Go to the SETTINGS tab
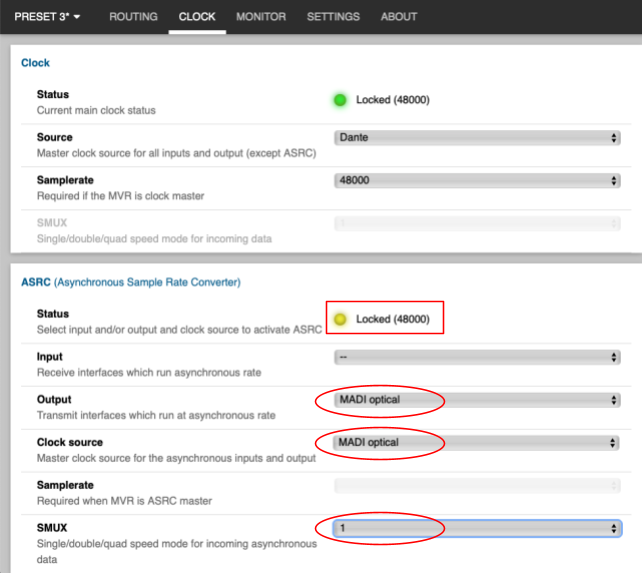Screen dimensions: 642x573 coord(333,17)
